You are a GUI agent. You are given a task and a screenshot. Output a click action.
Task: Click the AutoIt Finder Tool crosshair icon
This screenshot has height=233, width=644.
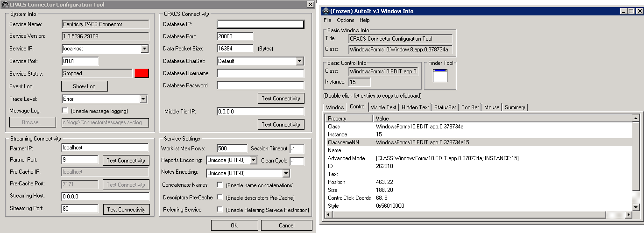click(440, 75)
